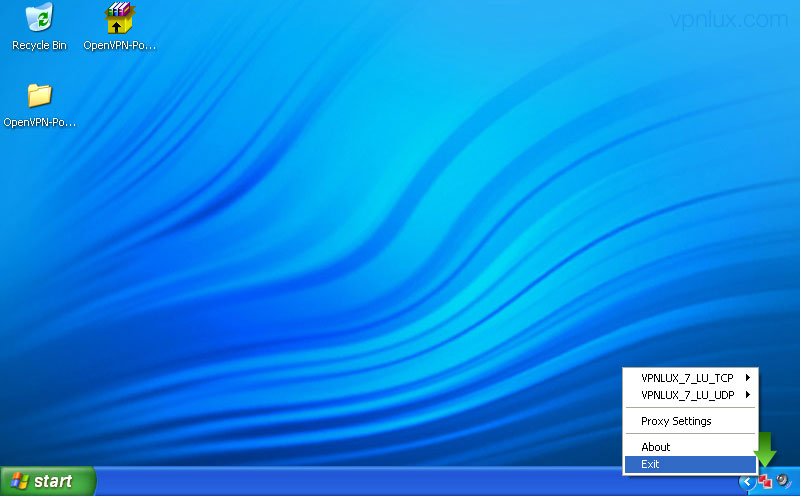Show hidden tray icons with the chevron
The width and height of the screenshot is (800, 496).
747,481
